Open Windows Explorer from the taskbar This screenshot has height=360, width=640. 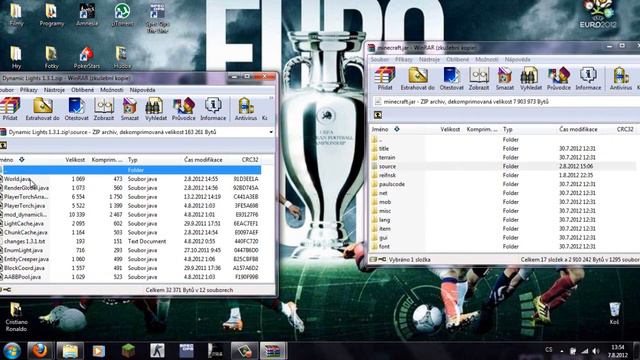point(70,351)
